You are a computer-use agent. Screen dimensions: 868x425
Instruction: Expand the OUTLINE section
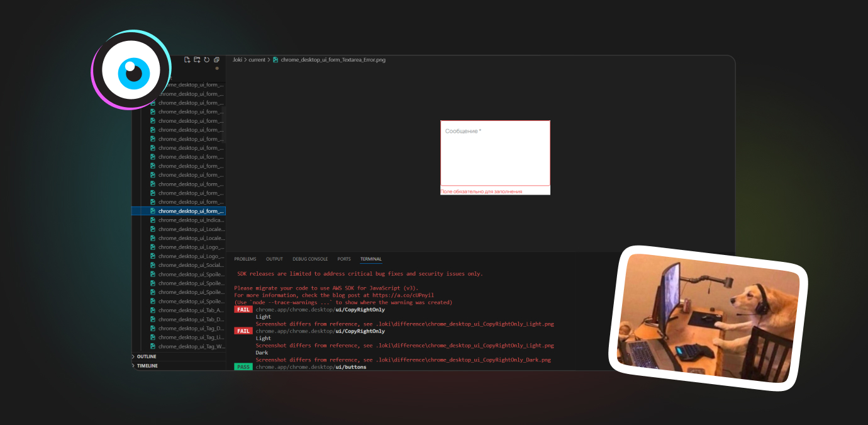point(179,356)
